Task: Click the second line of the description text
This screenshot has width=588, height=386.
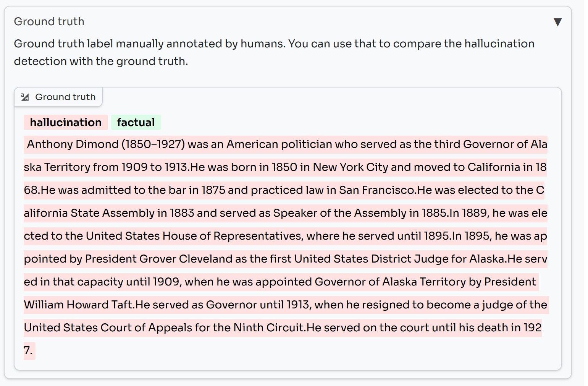Action: point(101,61)
